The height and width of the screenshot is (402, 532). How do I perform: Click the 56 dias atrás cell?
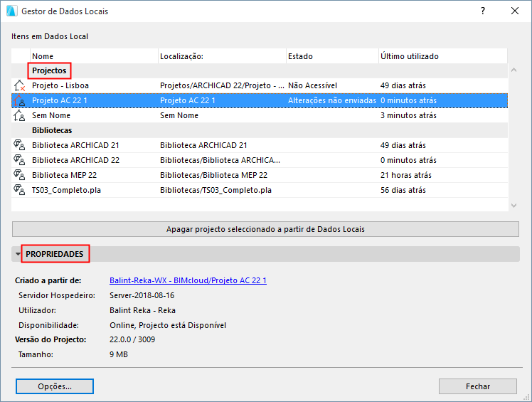(403, 190)
